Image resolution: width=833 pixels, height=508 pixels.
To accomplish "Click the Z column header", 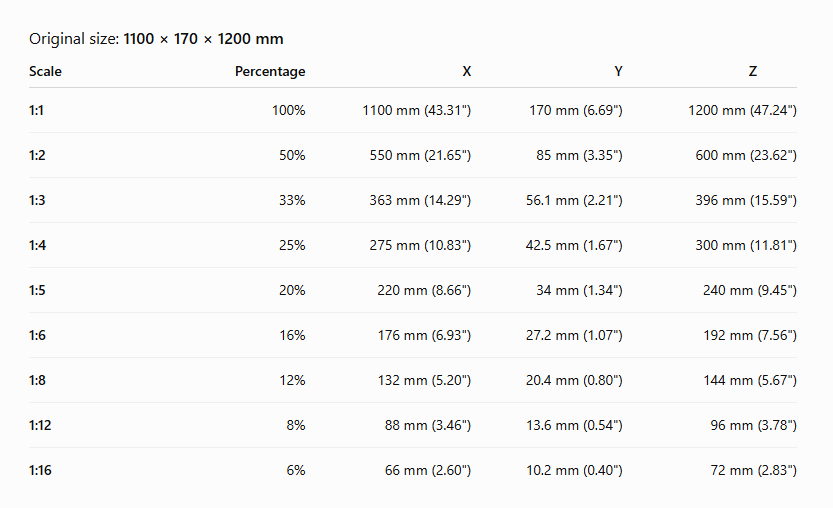I will (x=753, y=71).
